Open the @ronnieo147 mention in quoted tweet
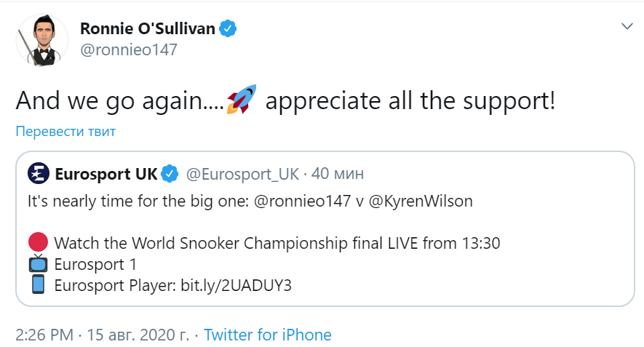The height and width of the screenshot is (347, 644). pos(303,201)
